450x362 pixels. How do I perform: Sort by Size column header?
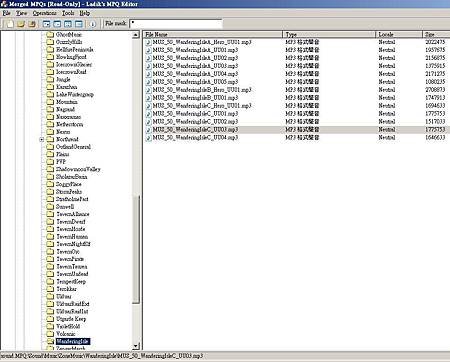point(436,34)
